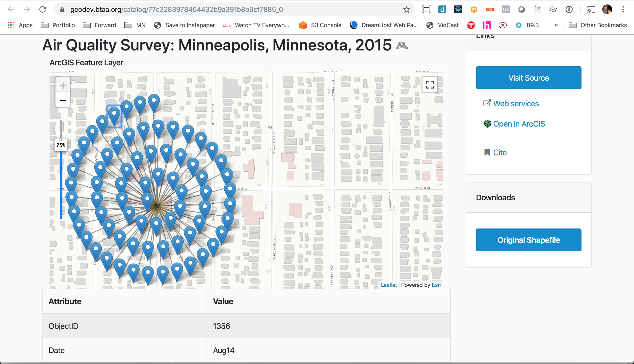Click the Cast screen icon
The width and height of the screenshot is (634, 364).
591,9
